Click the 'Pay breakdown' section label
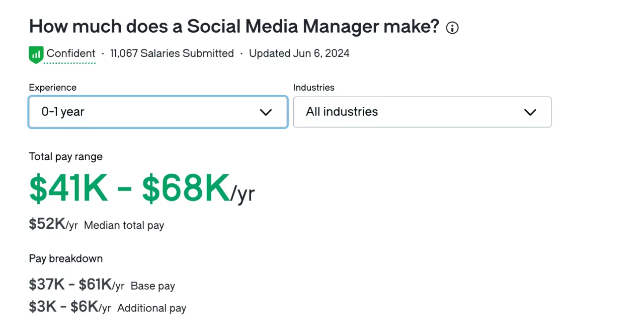This screenshot has height=332, width=644. (x=65, y=258)
